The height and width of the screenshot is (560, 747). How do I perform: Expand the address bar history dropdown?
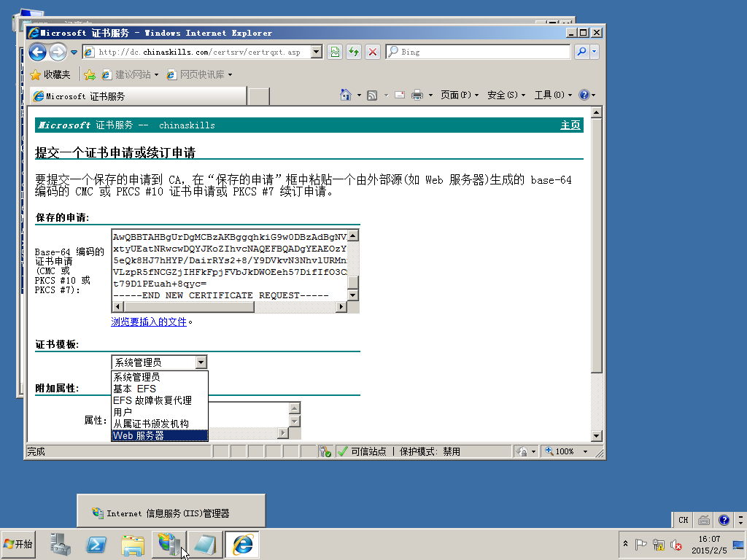317,52
